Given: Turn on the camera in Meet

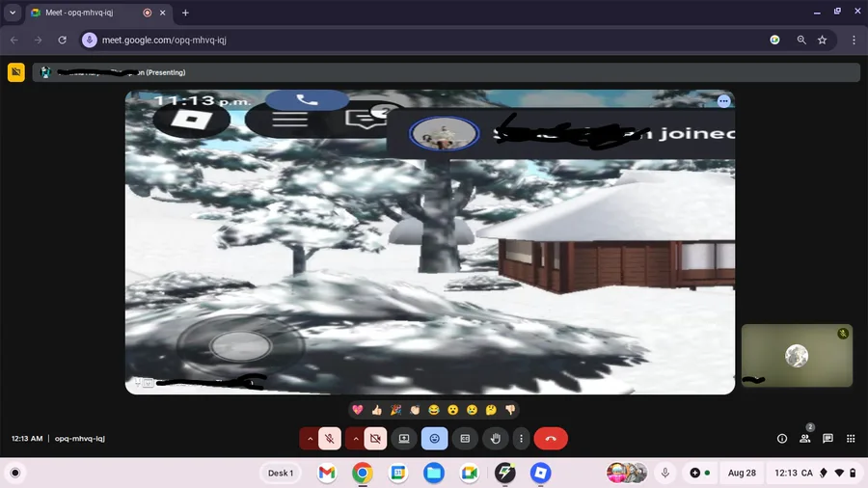Looking at the screenshot, I should pos(375,439).
